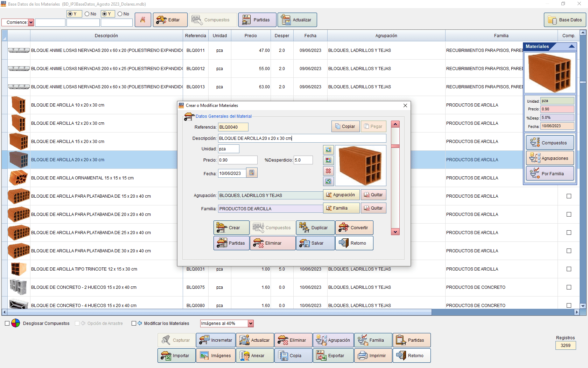
Task: Click Salvar to save the material
Action: (x=315, y=243)
